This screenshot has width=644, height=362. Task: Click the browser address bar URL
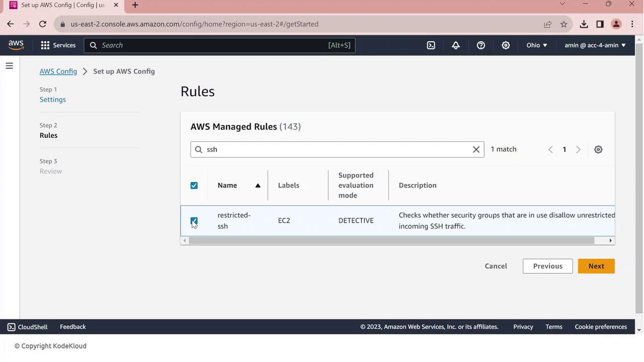pyautogui.click(x=195, y=24)
